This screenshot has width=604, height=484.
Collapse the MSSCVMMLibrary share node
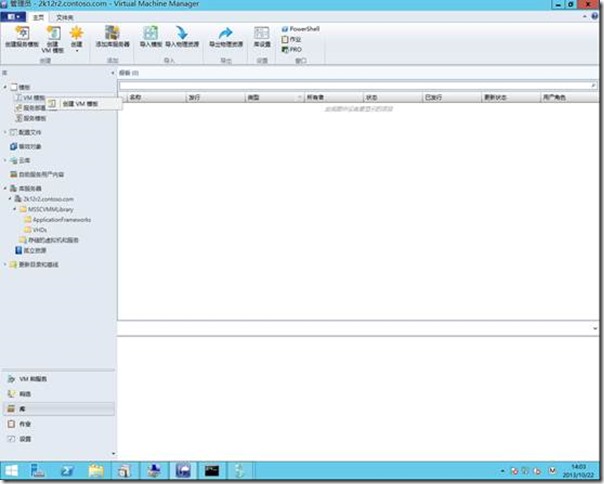pyautogui.click(x=15, y=209)
